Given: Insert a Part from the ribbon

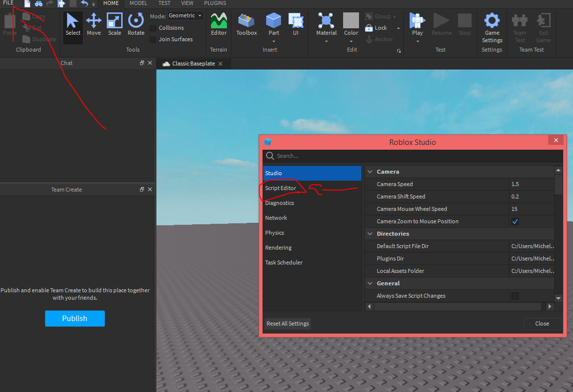Looking at the screenshot, I should tap(274, 21).
